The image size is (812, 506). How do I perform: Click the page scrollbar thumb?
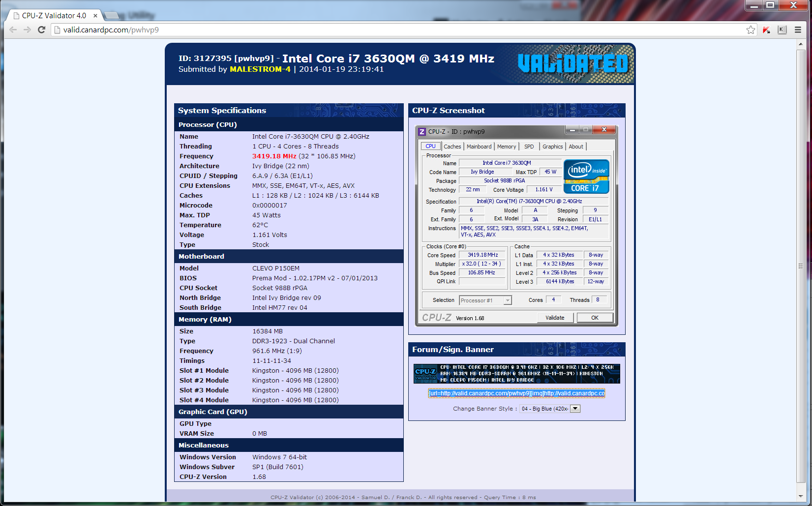pos(801,266)
